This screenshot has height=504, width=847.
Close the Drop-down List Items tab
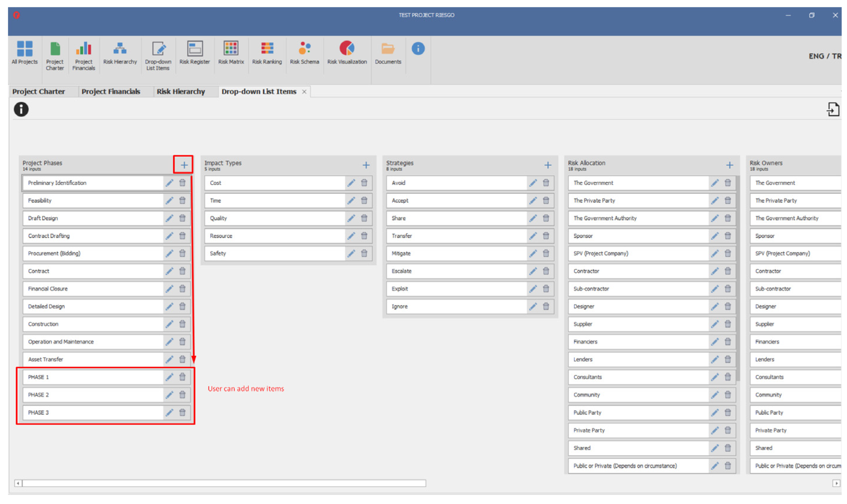point(304,92)
